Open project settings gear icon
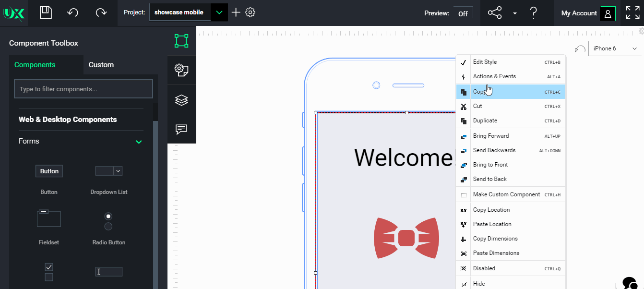 click(x=250, y=12)
